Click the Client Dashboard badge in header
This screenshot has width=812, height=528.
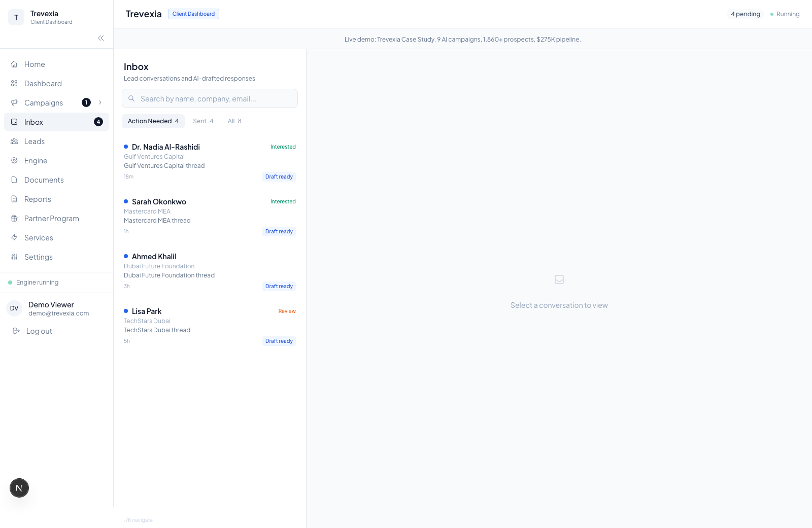pyautogui.click(x=193, y=14)
